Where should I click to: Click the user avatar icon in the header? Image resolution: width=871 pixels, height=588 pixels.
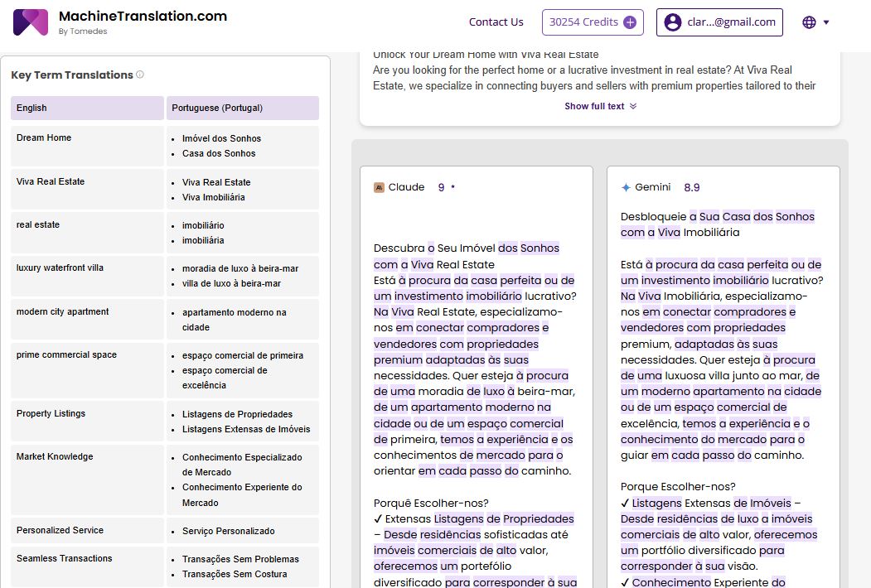click(x=672, y=22)
